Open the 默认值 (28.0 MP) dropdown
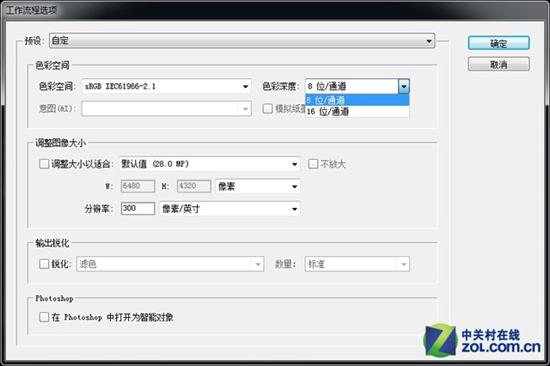The image size is (550, 366). (210, 164)
